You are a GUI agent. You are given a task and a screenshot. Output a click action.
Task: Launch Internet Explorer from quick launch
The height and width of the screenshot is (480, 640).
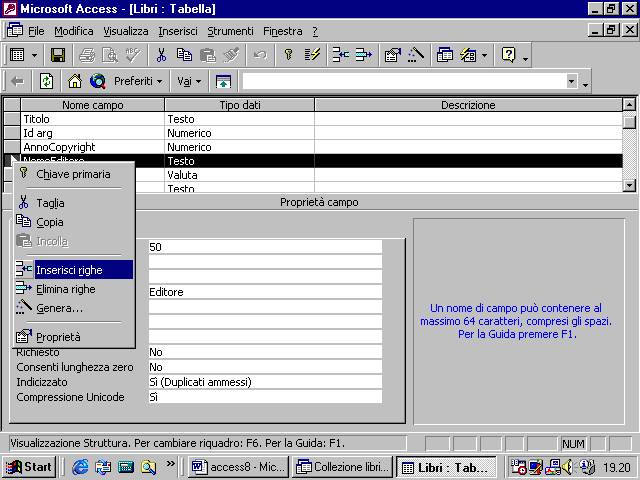point(80,467)
